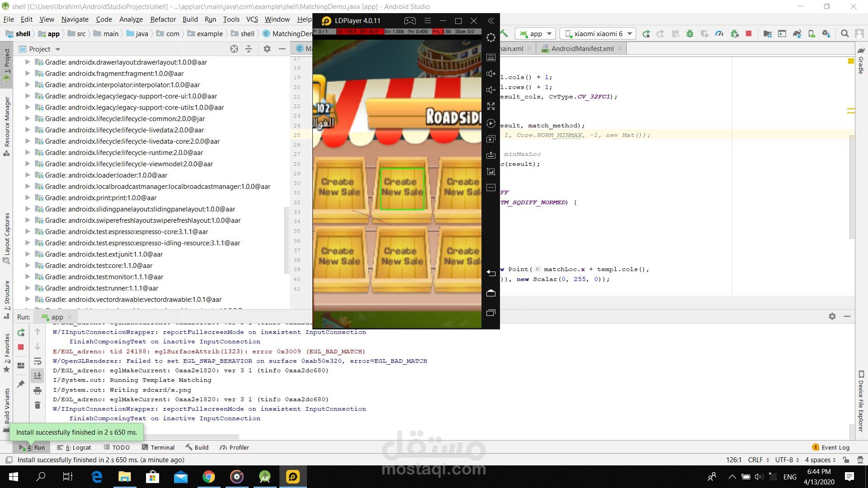The image size is (868, 488).
Task: Lower LDPlayer volume with volume-down icon
Action: [491, 90]
